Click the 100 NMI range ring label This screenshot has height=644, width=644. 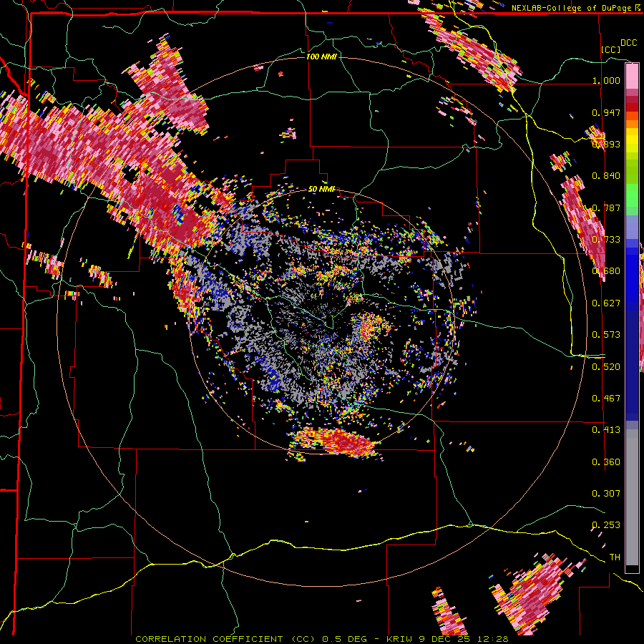(x=321, y=57)
